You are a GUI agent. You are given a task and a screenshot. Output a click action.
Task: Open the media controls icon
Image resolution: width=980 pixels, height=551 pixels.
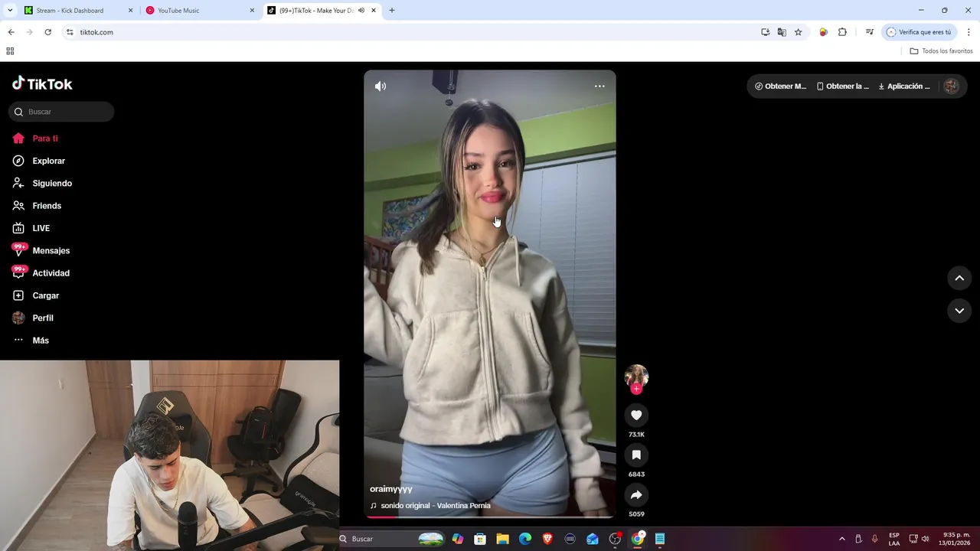869,32
